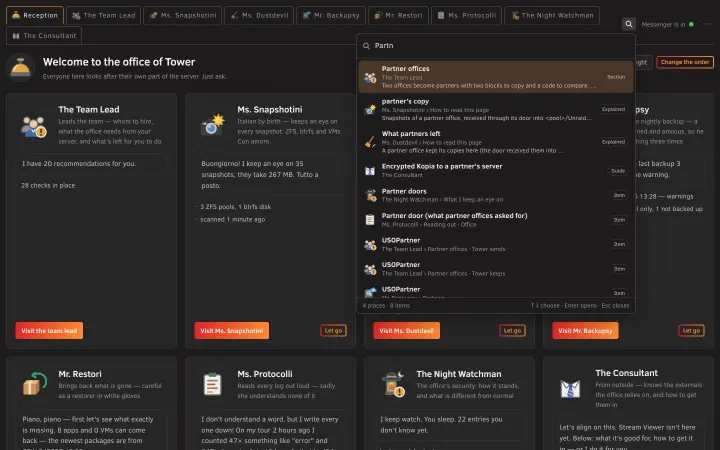Select Encrypted Kopia to a partner's server result

[496, 170]
